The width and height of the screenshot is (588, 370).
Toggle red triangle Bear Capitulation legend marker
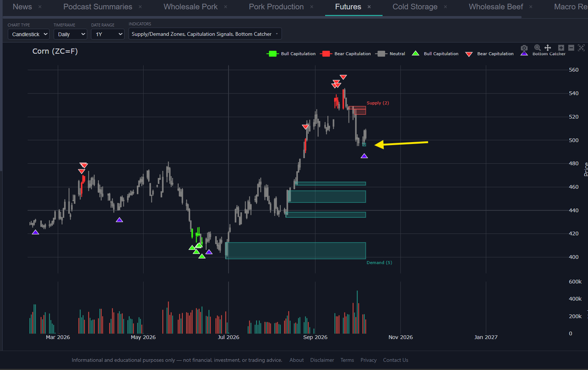489,54
